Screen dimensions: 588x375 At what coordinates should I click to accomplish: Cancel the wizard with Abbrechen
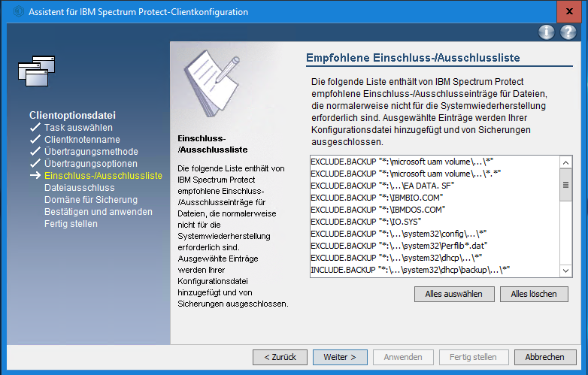(544, 357)
